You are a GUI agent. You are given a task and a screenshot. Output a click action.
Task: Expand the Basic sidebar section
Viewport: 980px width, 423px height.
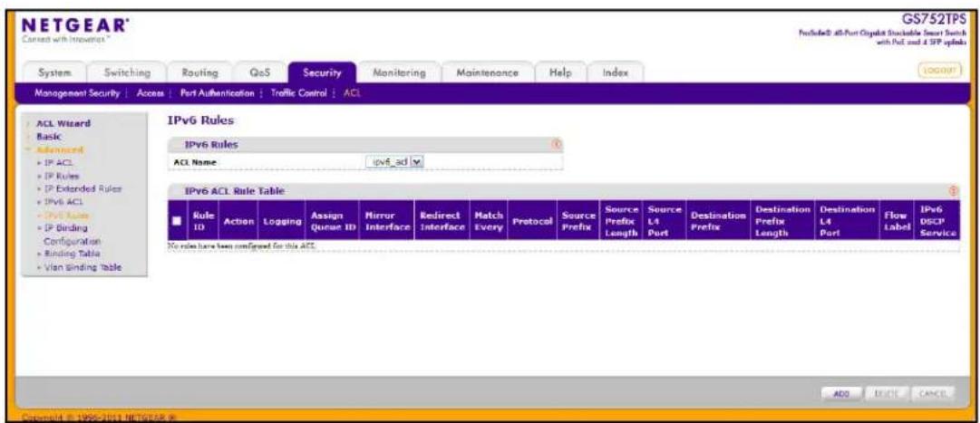(49, 136)
